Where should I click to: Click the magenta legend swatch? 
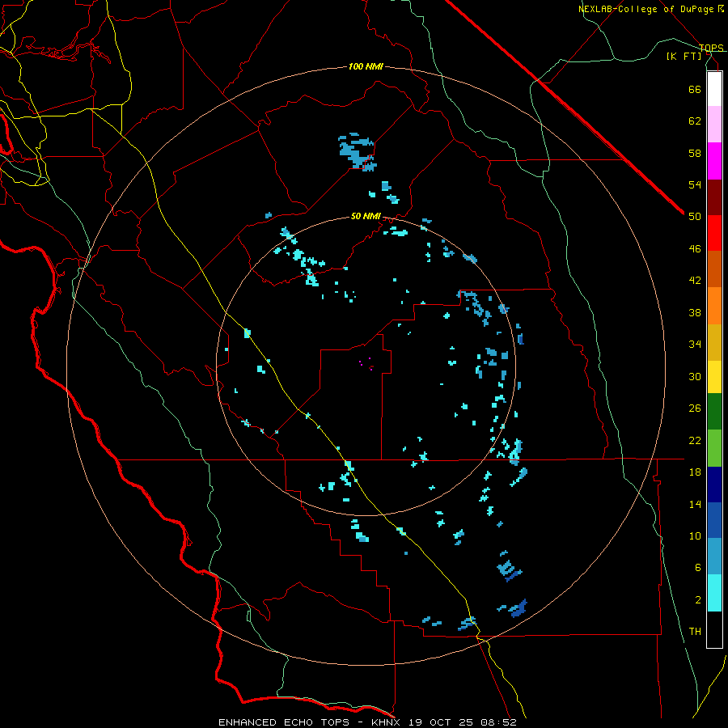click(714, 161)
